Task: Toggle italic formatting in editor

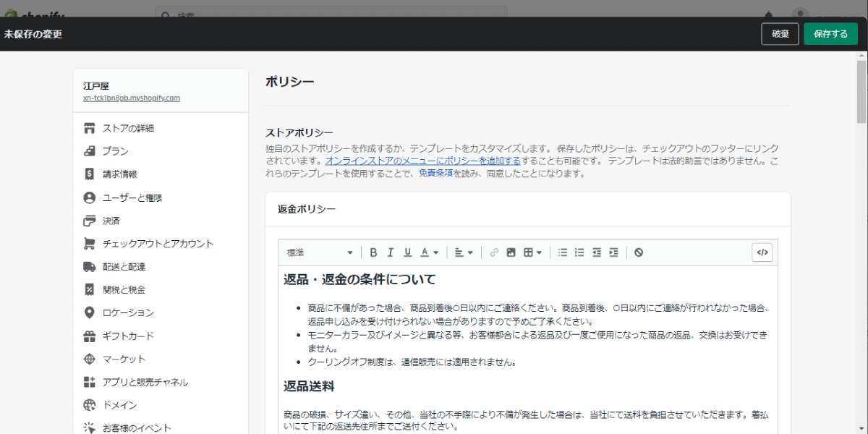Action: click(391, 252)
